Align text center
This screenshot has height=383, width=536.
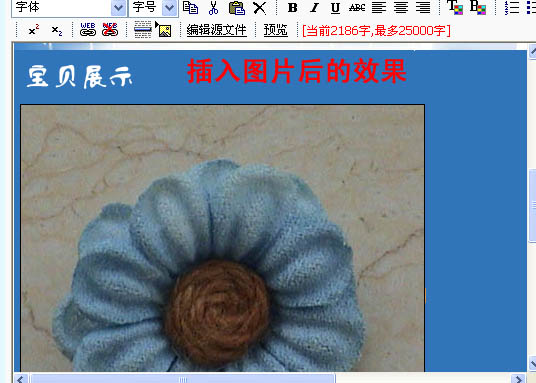pyautogui.click(x=401, y=8)
